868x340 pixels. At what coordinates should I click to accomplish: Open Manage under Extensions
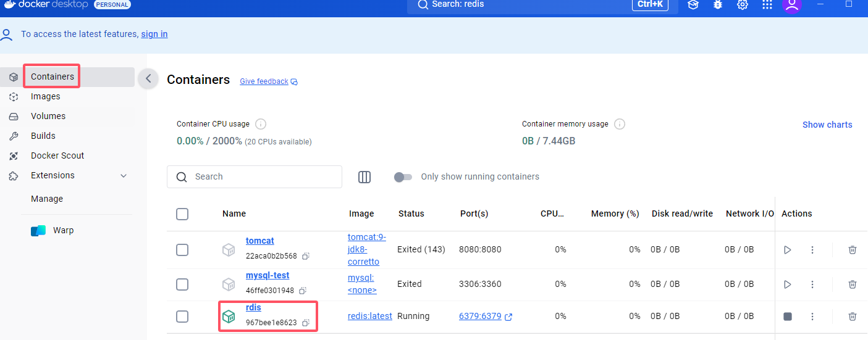tap(47, 199)
